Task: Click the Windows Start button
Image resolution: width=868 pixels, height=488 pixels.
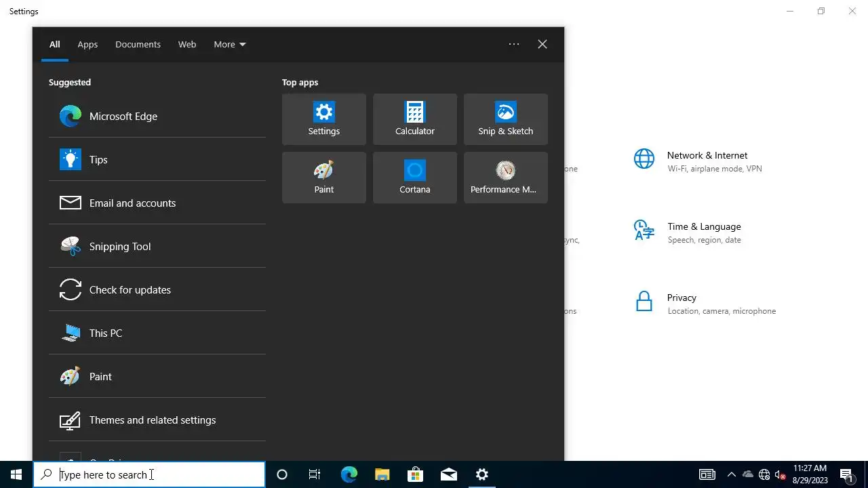Action: pos(16,474)
